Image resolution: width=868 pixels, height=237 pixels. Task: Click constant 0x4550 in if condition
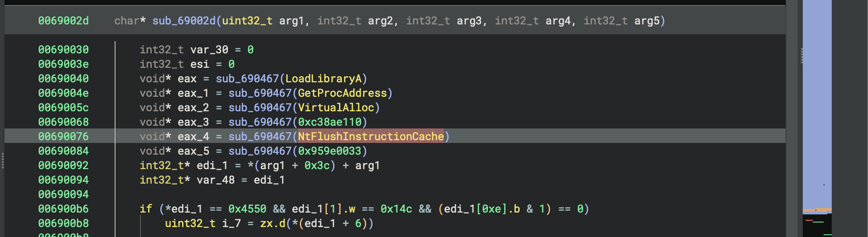pyautogui.click(x=247, y=209)
